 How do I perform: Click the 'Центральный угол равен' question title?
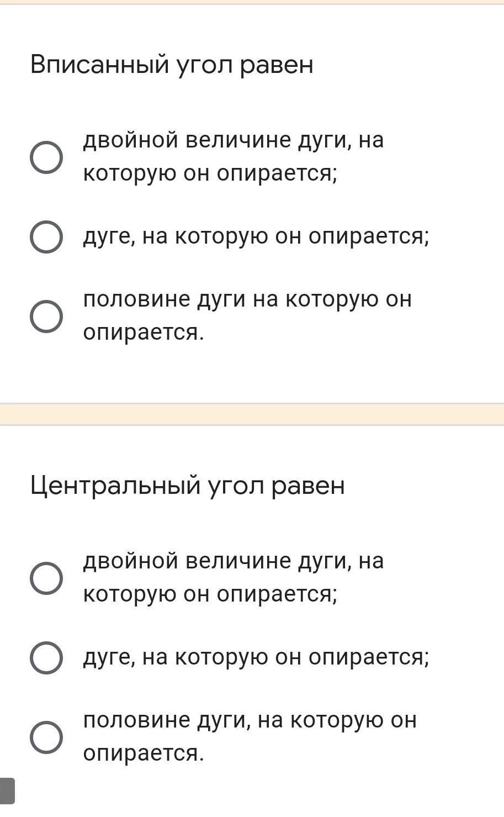coord(187,486)
